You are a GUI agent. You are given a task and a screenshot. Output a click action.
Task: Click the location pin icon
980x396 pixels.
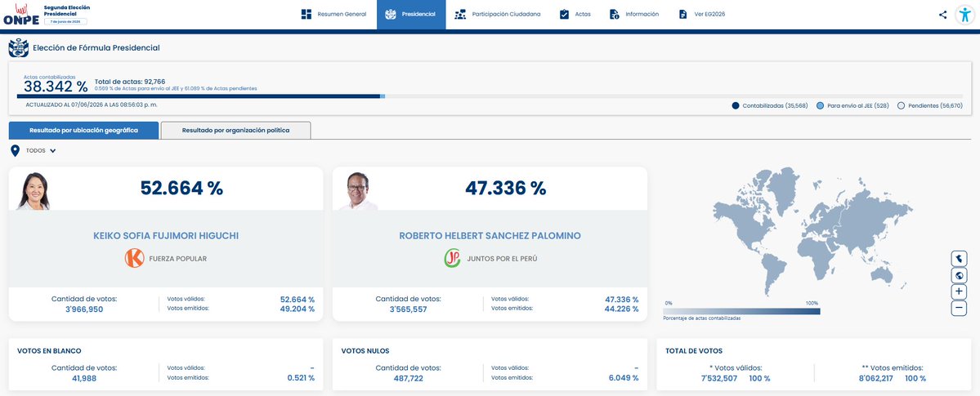tap(16, 150)
